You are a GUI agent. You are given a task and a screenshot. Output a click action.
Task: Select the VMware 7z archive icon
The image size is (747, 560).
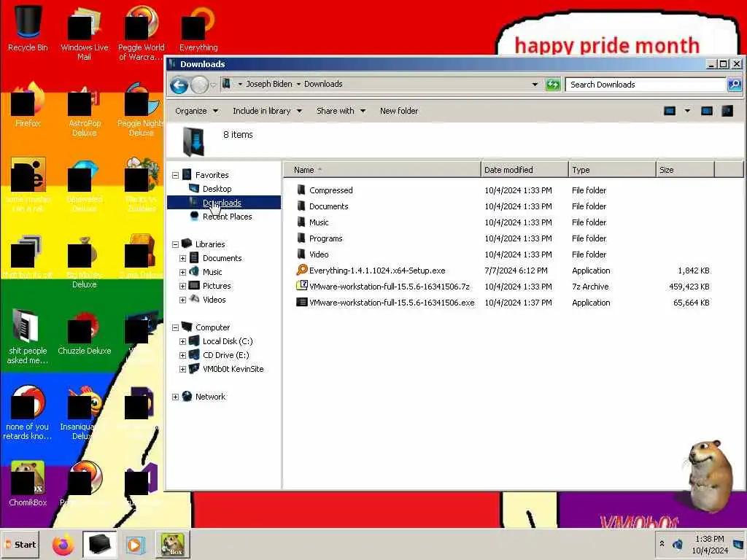pyautogui.click(x=301, y=286)
